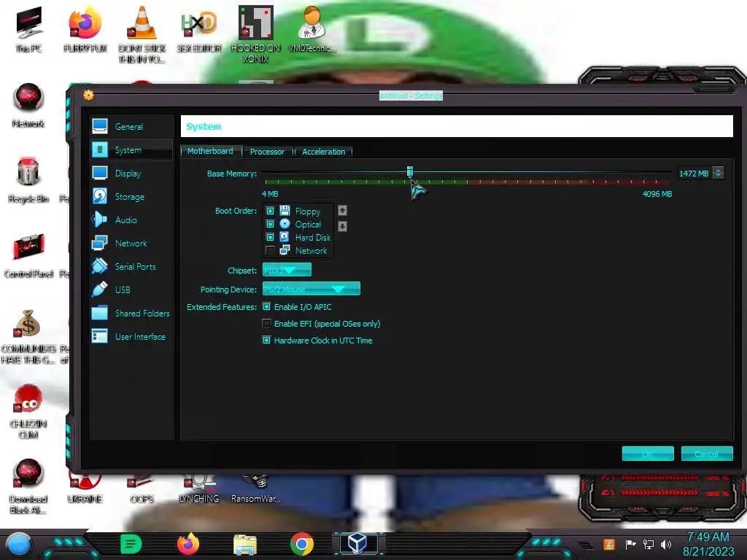Open the Start orb on taskbar
Viewport: 747px width, 560px height.
[18, 544]
